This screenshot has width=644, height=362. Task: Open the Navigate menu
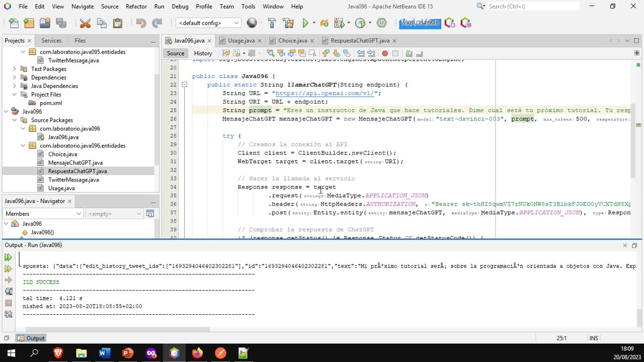(x=83, y=7)
